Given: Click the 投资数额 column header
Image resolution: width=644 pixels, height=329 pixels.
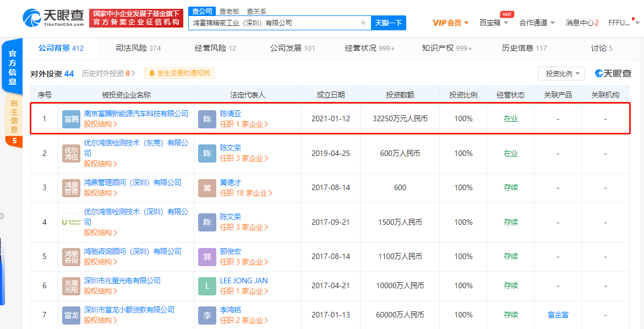Looking at the screenshot, I should pos(400,95).
